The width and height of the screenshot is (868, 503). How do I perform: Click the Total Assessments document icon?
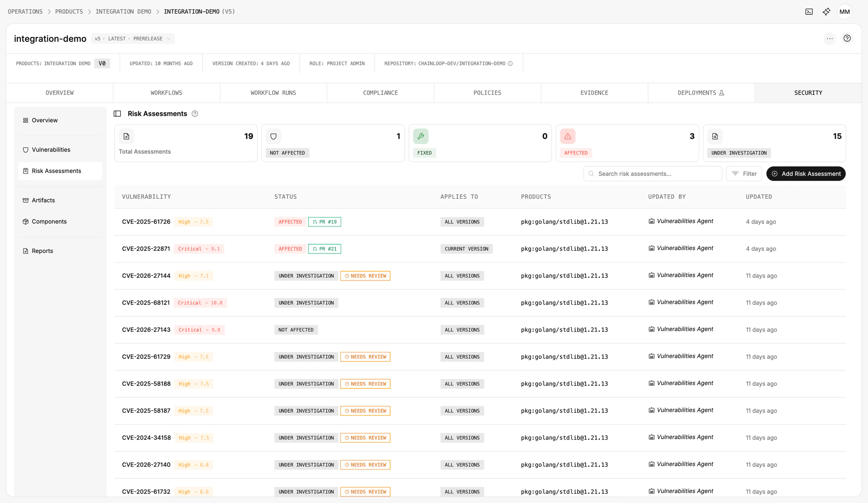tap(126, 136)
